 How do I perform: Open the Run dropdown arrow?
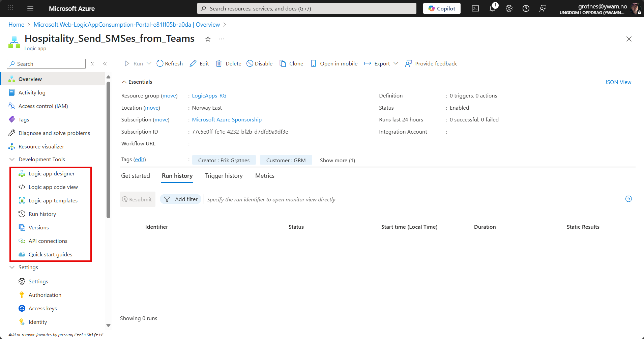pyautogui.click(x=149, y=63)
